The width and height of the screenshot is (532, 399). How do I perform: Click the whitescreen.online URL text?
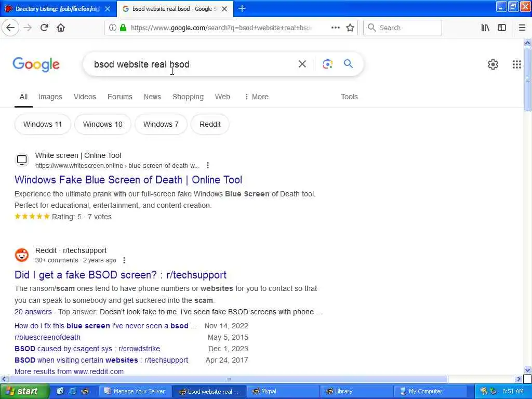point(117,166)
